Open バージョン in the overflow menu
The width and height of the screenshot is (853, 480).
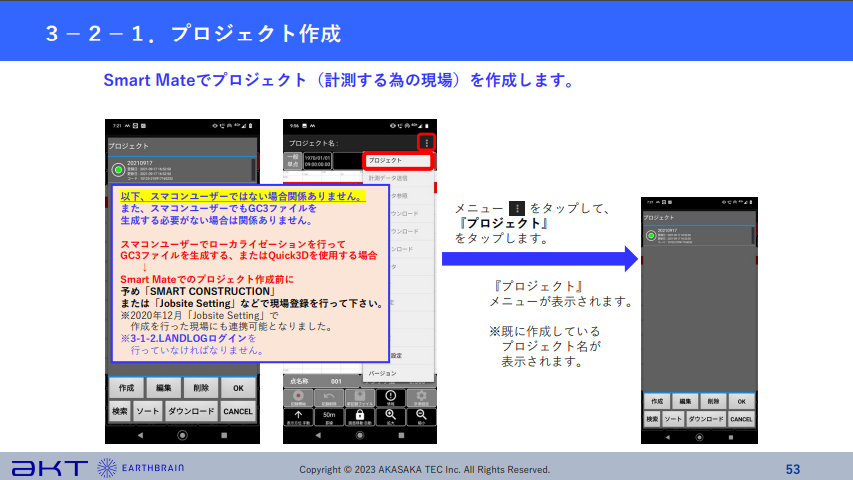coord(398,373)
